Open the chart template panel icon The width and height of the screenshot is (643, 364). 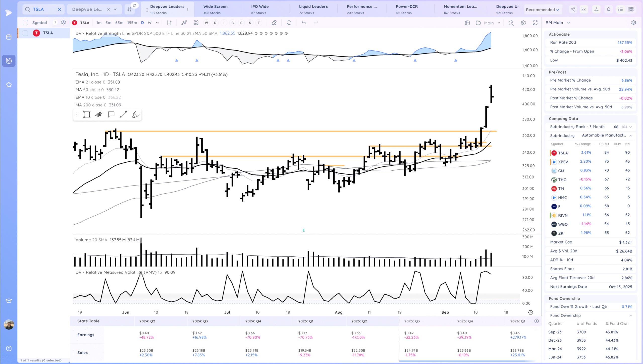tap(467, 23)
